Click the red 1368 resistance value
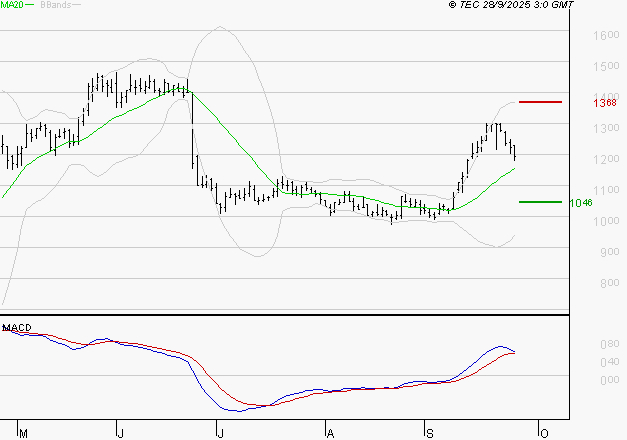The height and width of the screenshot is (440, 627). coord(605,103)
